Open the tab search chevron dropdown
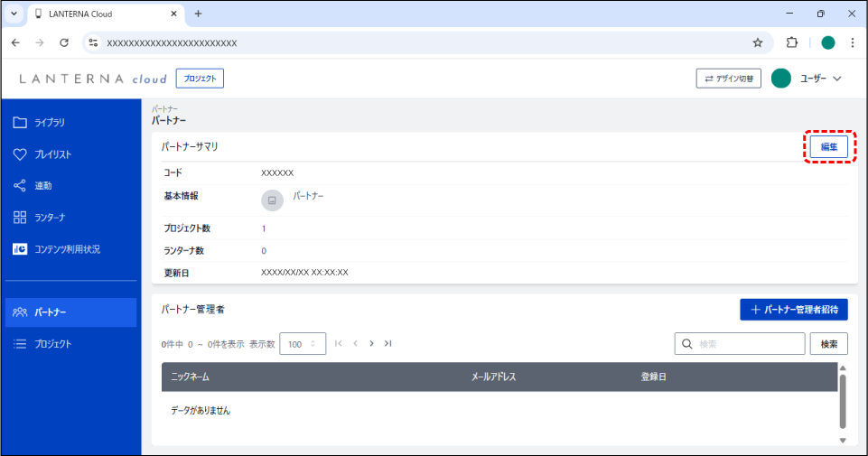This screenshot has width=868, height=456. coord(14,14)
